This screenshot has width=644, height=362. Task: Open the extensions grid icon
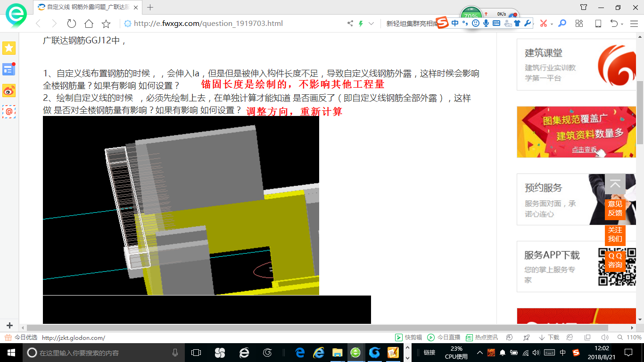click(x=579, y=24)
